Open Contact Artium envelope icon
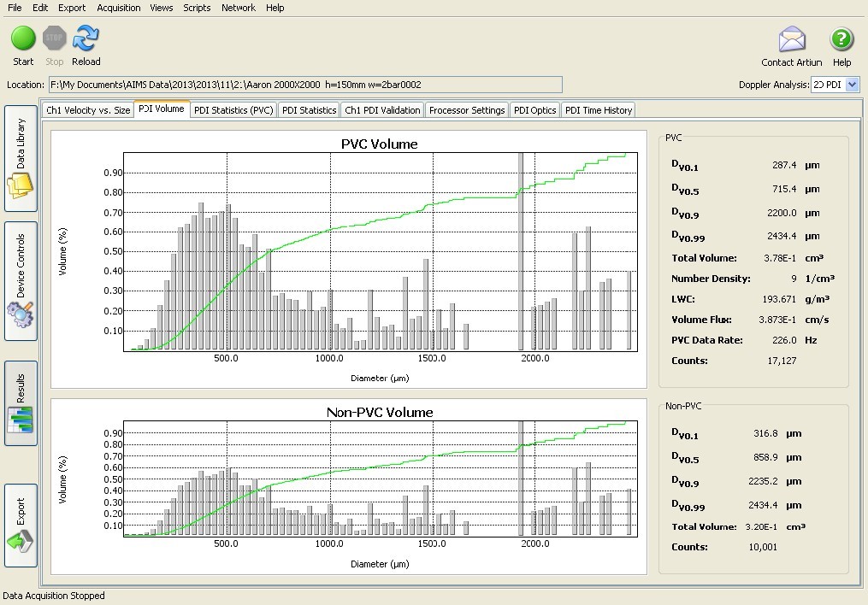Viewport: 868px width, 605px height. click(x=791, y=40)
